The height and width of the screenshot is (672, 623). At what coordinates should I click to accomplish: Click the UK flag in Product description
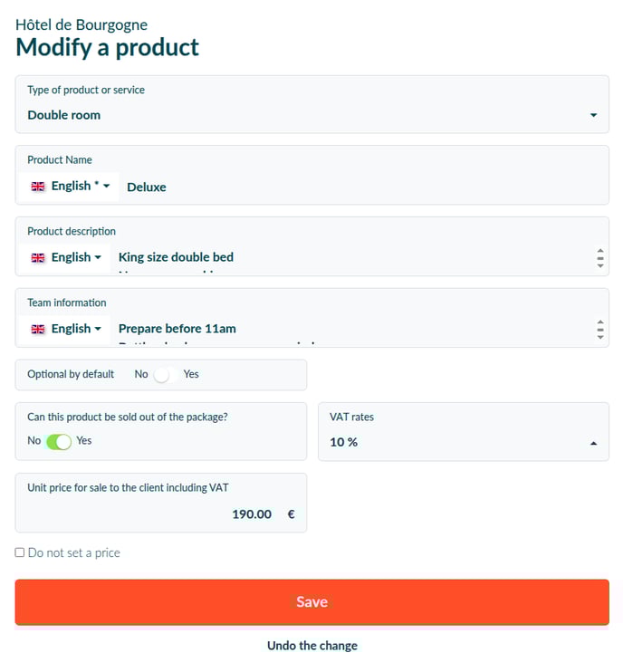pyautogui.click(x=38, y=257)
